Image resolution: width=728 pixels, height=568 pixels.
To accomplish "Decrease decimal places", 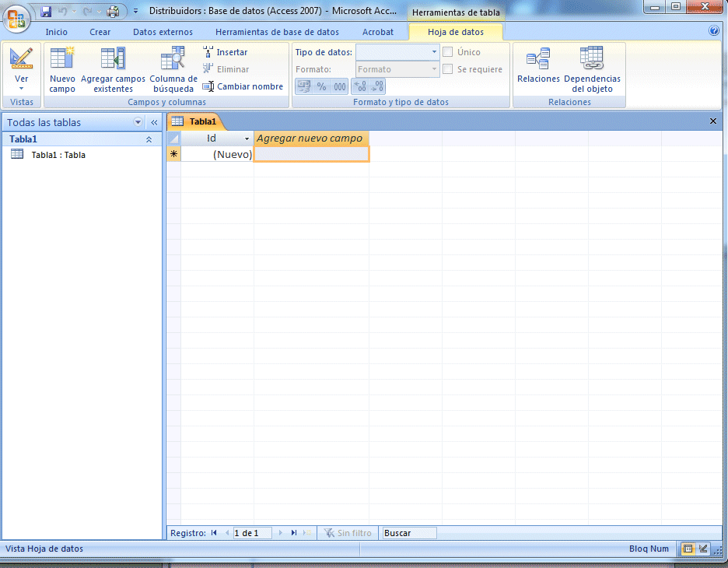I will point(377,86).
